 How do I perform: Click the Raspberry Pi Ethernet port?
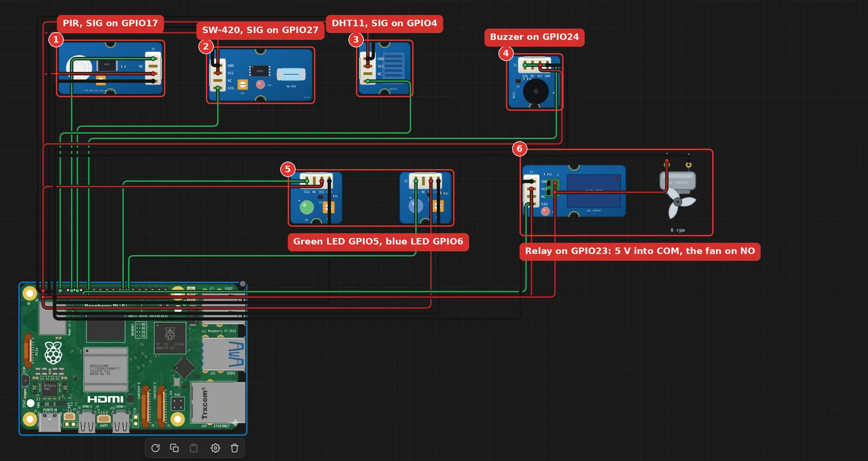[217, 402]
